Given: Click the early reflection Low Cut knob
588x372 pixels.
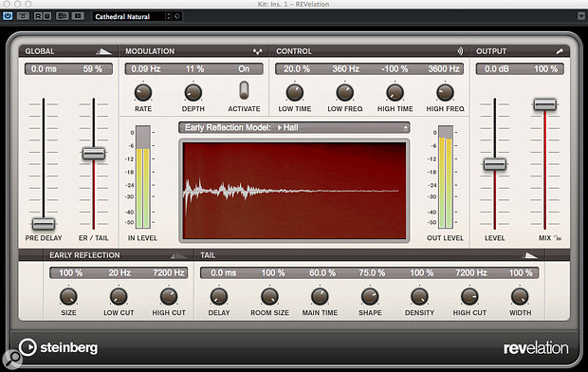Looking at the screenshot, I should pyautogui.click(x=119, y=296).
